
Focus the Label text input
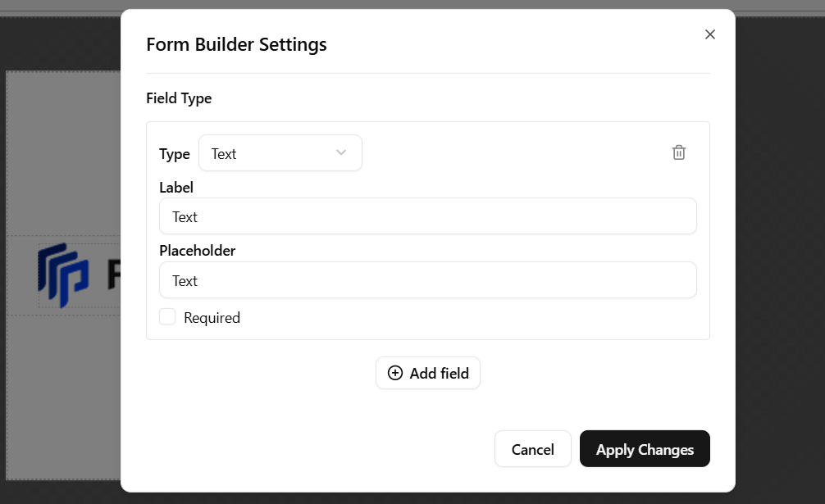coord(427,216)
